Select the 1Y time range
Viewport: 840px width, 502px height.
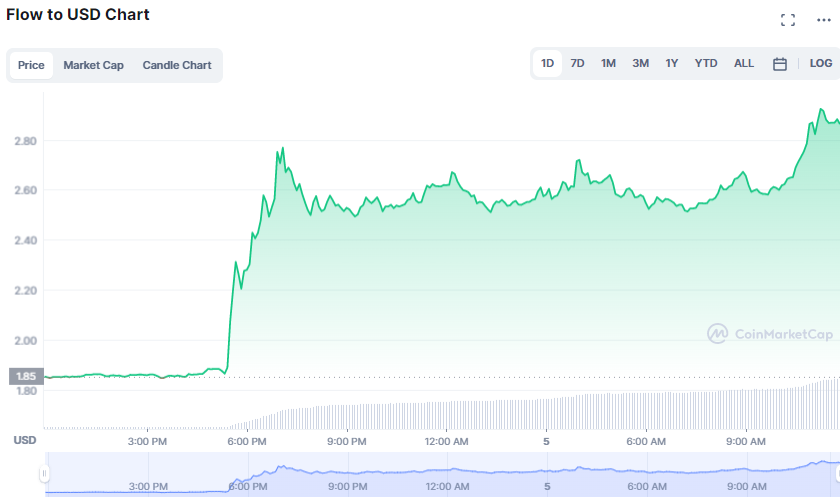[x=672, y=64]
